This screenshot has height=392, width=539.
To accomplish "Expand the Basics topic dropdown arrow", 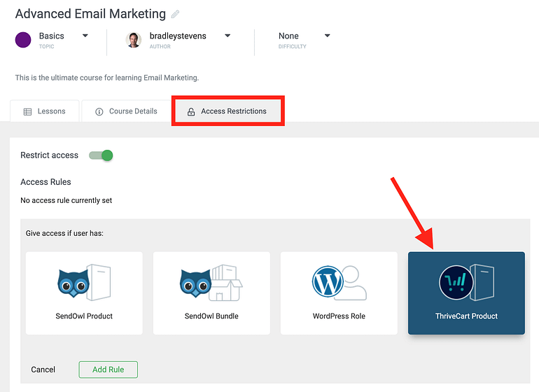I will tap(85, 36).
